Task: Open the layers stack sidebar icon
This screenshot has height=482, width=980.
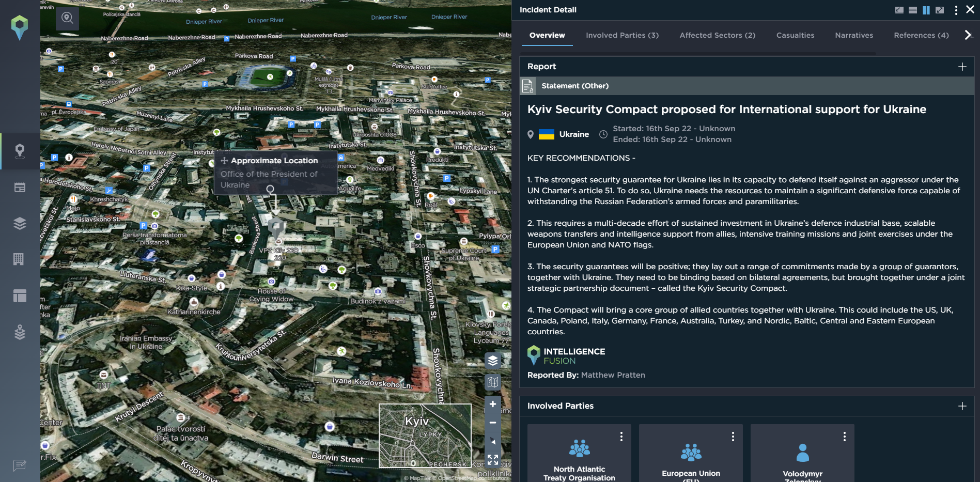Action: [20, 223]
